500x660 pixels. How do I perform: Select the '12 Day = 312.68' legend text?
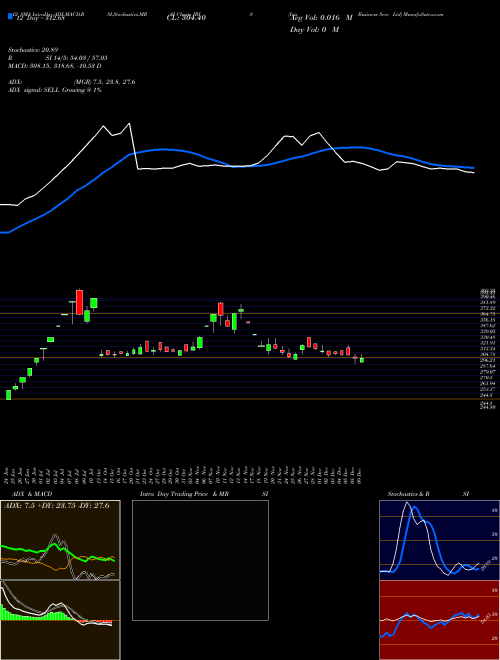(x=40, y=18)
